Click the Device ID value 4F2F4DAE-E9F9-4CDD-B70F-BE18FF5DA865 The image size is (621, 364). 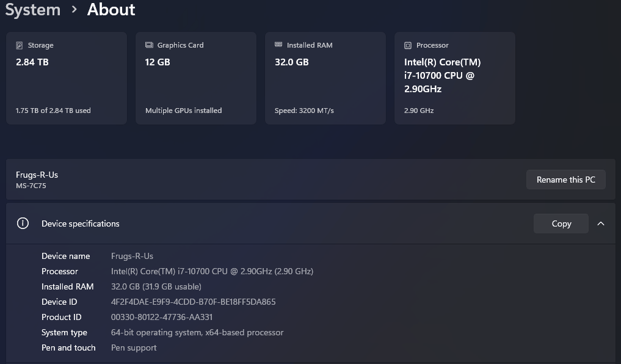pyautogui.click(x=194, y=302)
